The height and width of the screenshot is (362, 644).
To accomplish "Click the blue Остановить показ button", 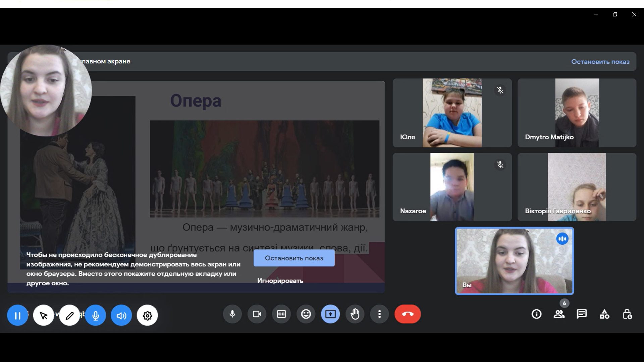I will [294, 258].
